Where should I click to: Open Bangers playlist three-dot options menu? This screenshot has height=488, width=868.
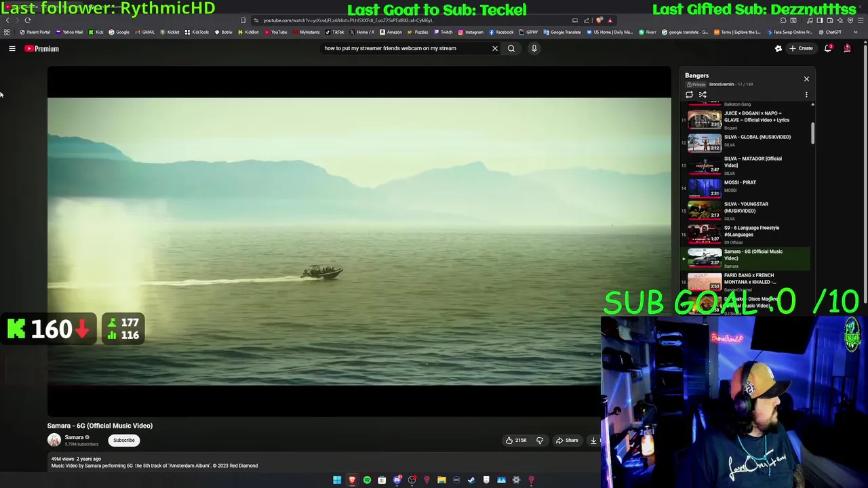806,95
